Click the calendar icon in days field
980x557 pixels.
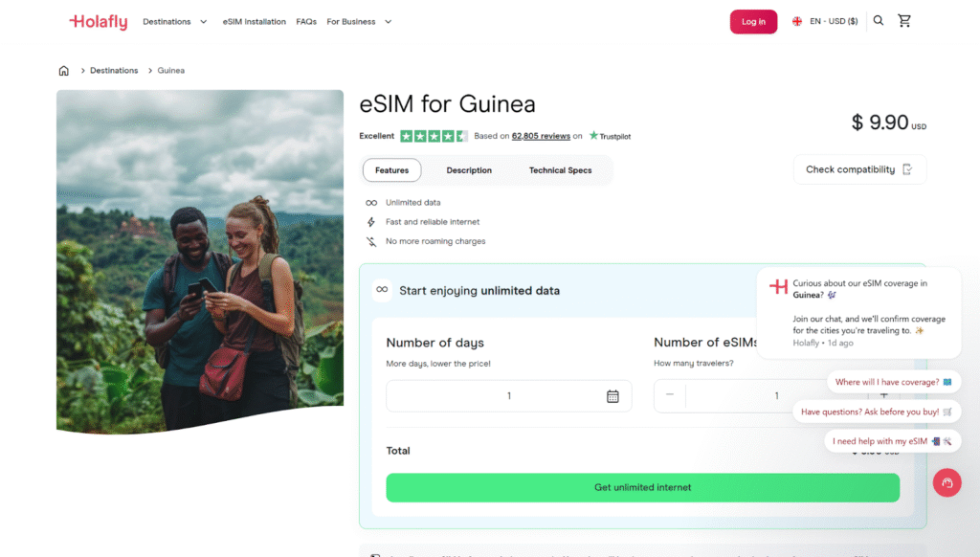pos(612,396)
